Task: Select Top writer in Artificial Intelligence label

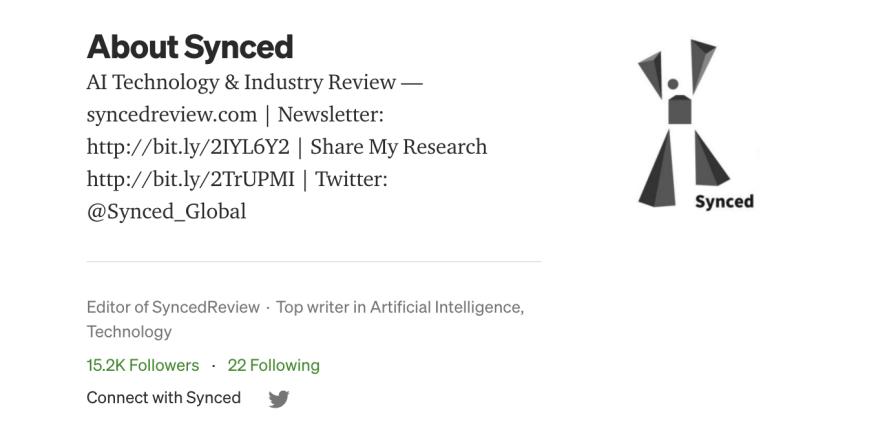Action: click(400, 307)
